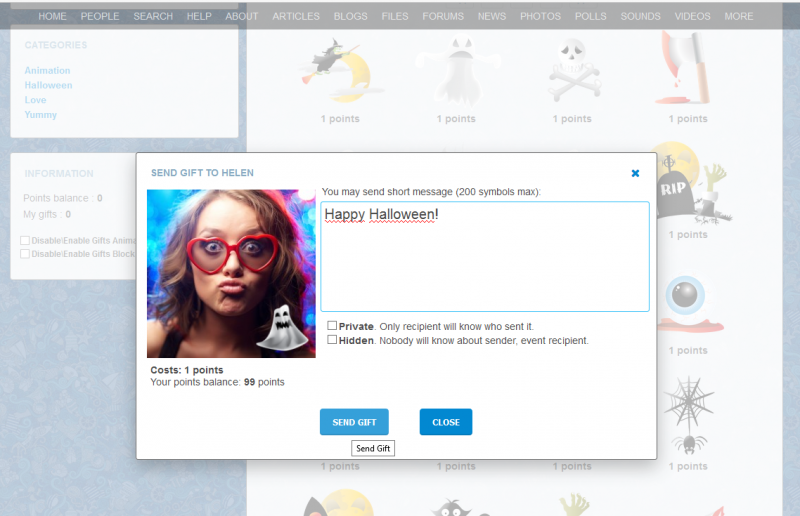
Task: Open Search in the navigation bar
Action: 153,16
